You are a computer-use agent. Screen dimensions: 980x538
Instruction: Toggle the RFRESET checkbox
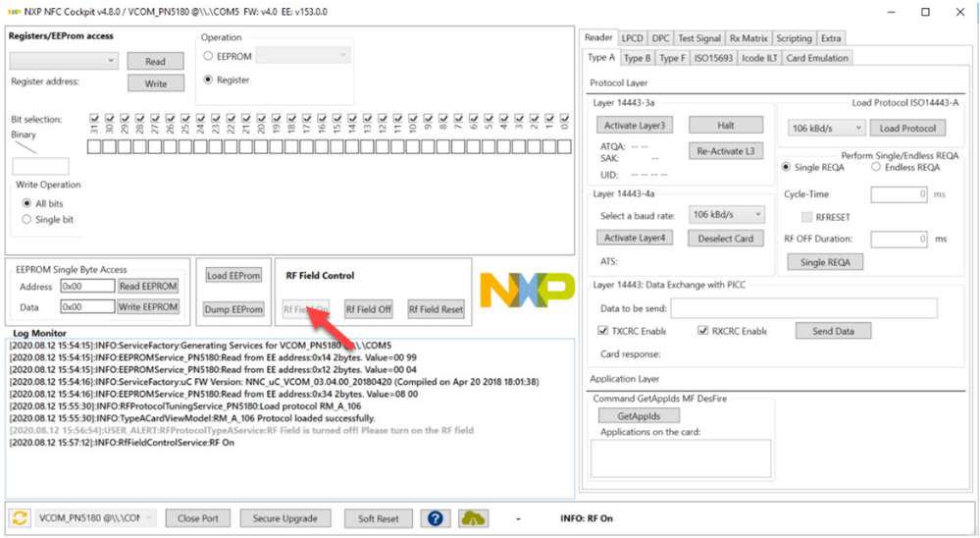point(807,217)
